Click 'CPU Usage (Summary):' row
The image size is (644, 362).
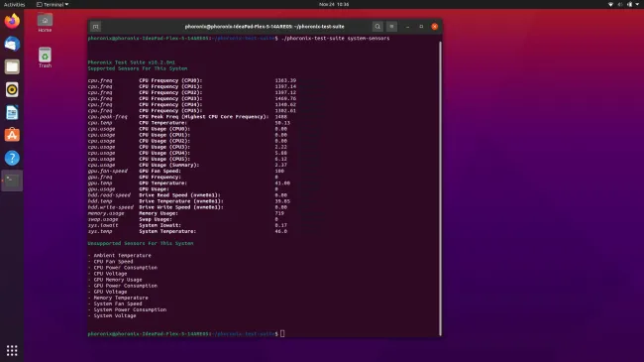187,165
